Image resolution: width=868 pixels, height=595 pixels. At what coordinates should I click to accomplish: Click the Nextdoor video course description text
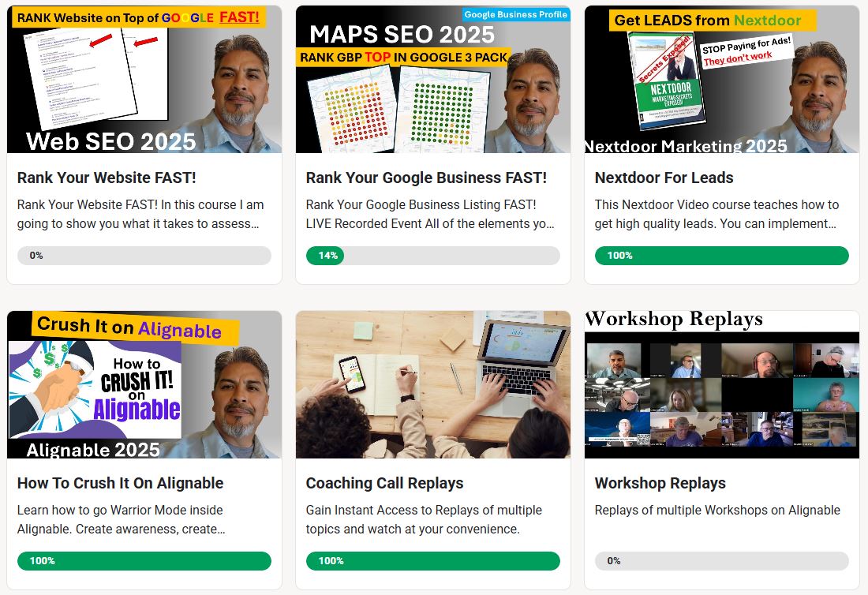pyautogui.click(x=716, y=214)
